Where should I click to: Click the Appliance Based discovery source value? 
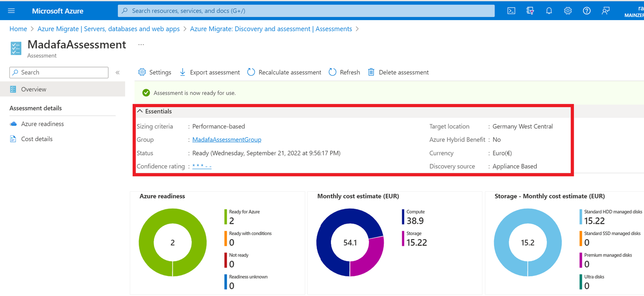515,166
